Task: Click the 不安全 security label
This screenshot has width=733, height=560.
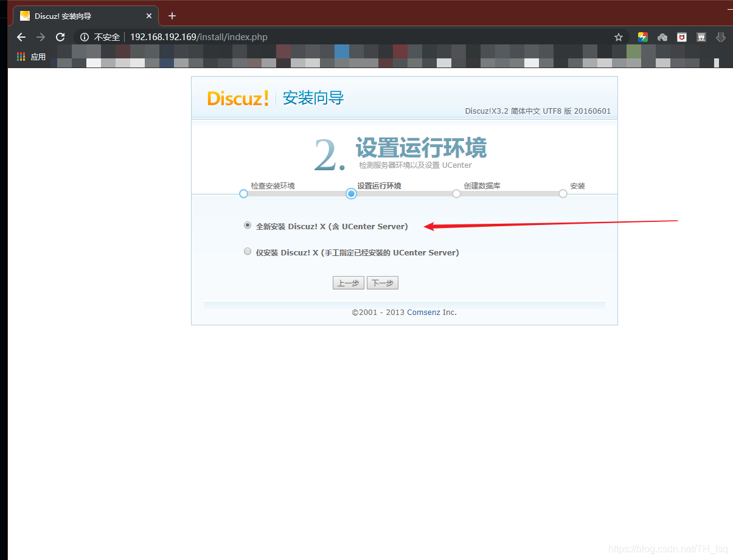Action: pos(107,37)
